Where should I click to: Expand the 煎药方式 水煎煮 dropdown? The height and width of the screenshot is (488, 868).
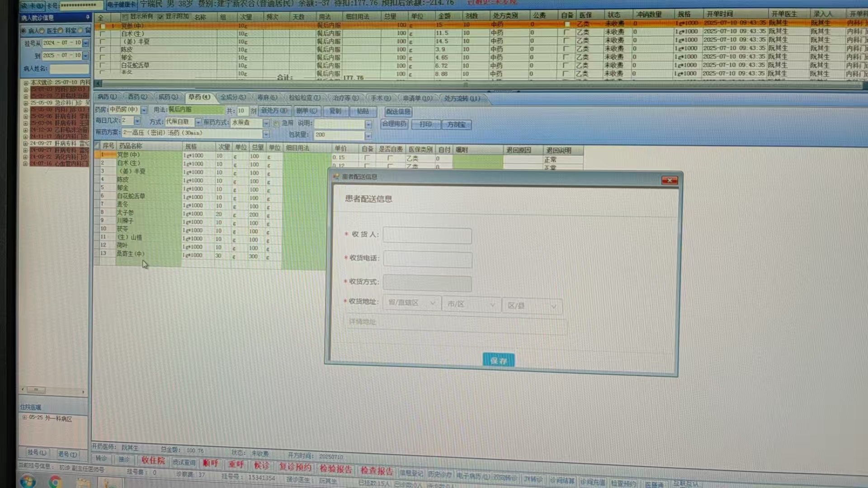coord(266,123)
